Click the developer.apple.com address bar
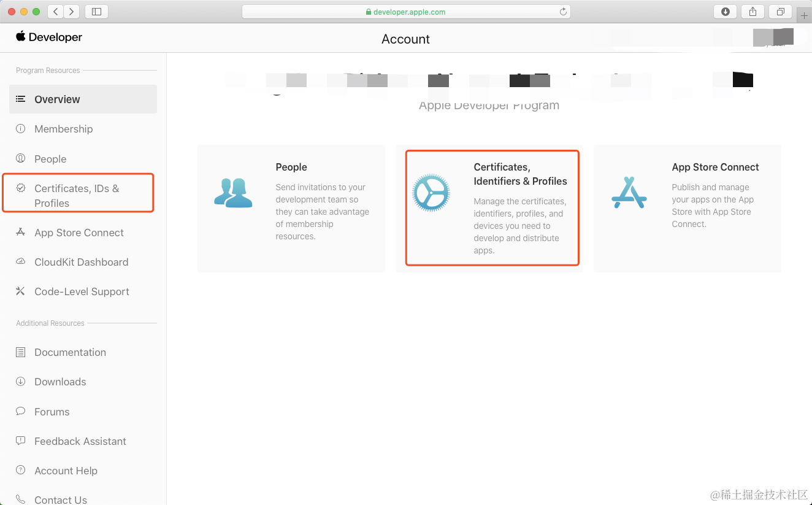This screenshot has height=505, width=812. [x=406, y=12]
